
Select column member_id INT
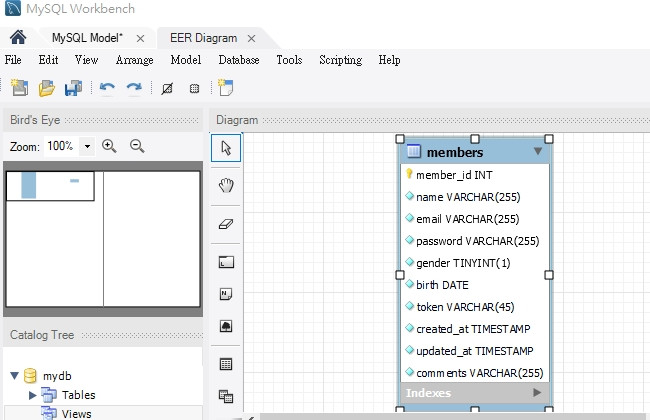tap(454, 175)
